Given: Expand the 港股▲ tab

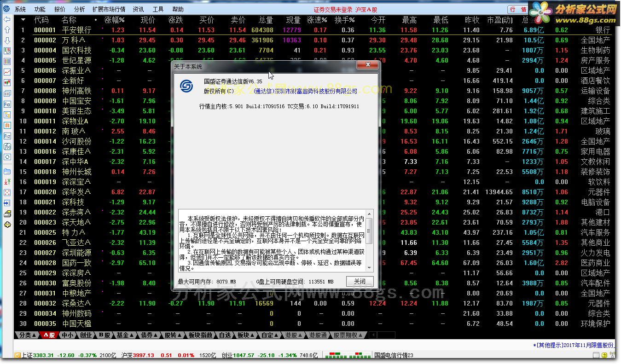Looking at the screenshot, I should [294, 335].
